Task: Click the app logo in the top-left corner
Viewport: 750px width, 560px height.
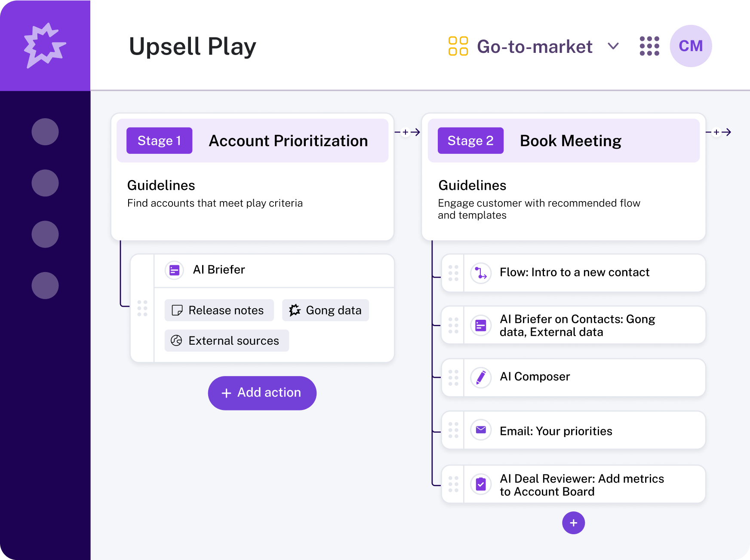Action: tap(45, 45)
